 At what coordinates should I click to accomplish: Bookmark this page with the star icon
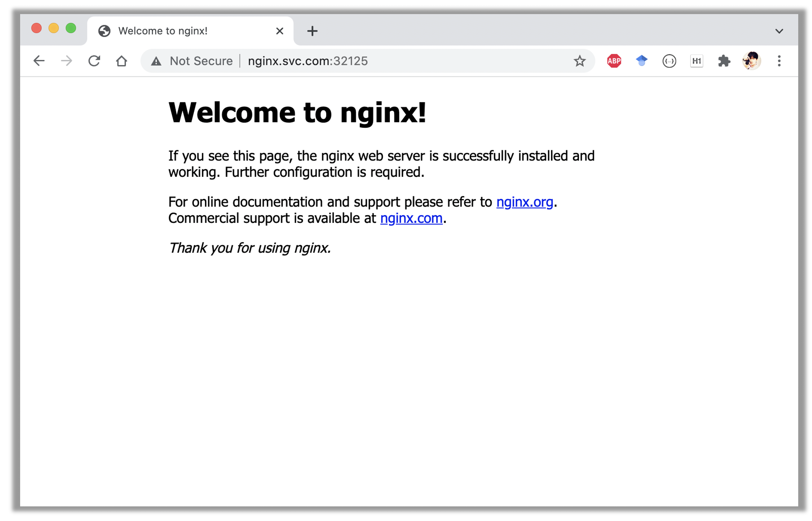pyautogui.click(x=579, y=61)
